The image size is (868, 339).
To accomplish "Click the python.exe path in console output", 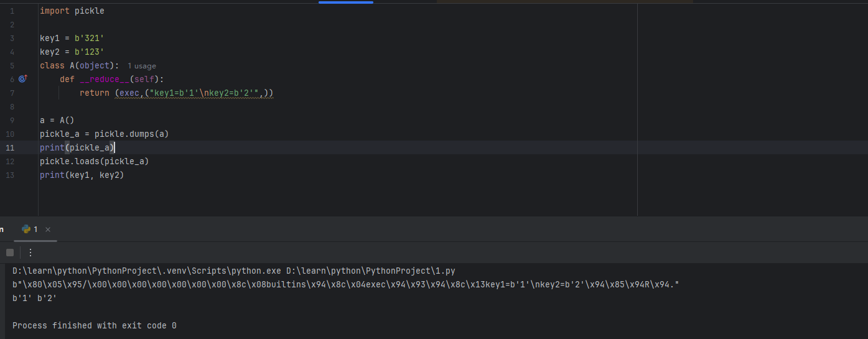I will pyautogui.click(x=147, y=271).
